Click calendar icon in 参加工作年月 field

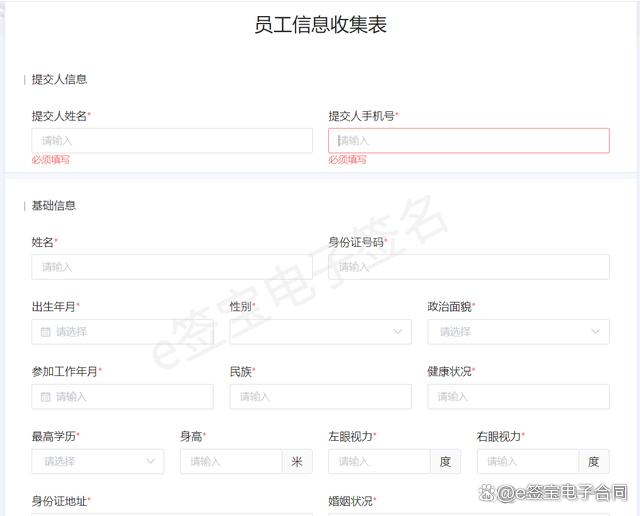coord(45,397)
